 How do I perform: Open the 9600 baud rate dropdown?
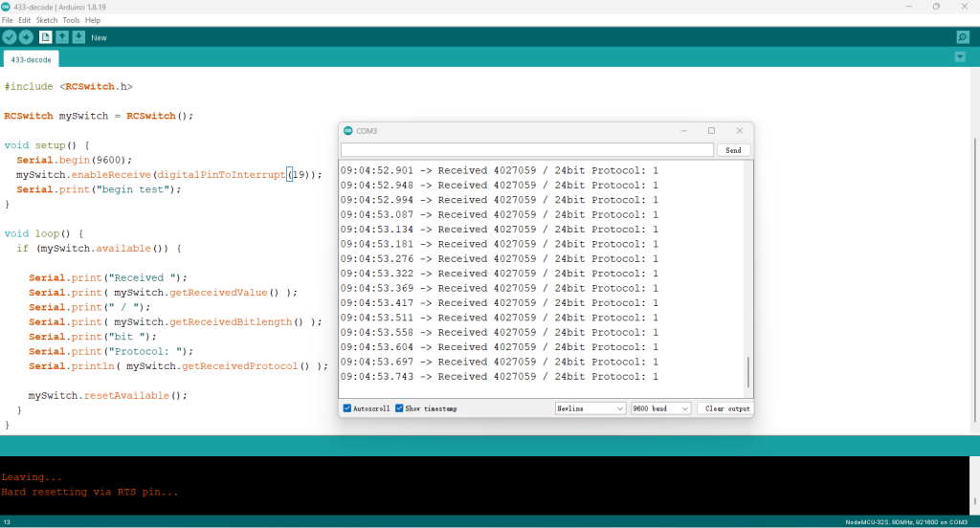660,408
